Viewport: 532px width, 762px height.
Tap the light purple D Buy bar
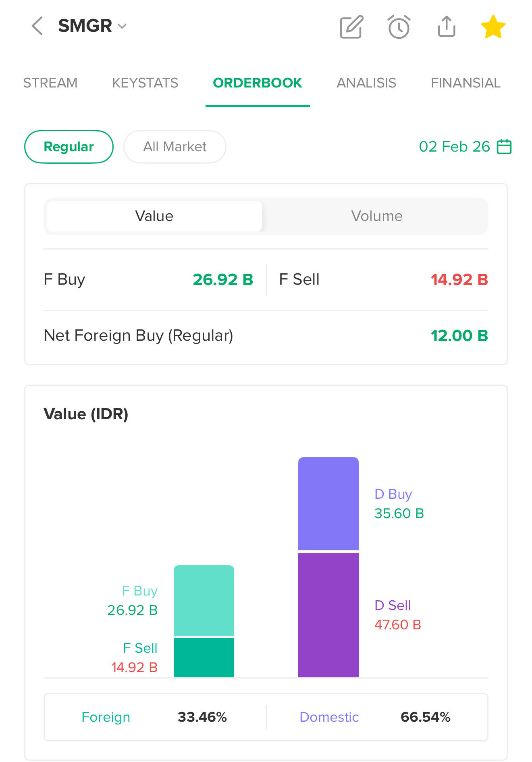pyautogui.click(x=328, y=503)
